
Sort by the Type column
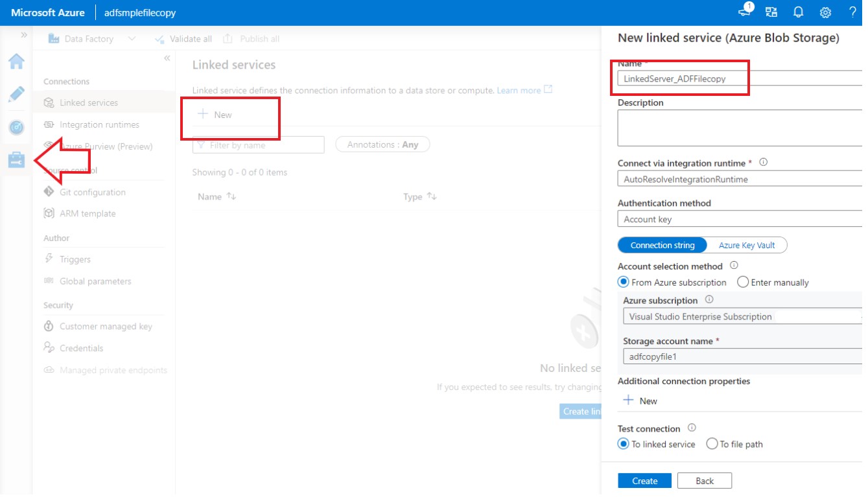click(x=420, y=196)
